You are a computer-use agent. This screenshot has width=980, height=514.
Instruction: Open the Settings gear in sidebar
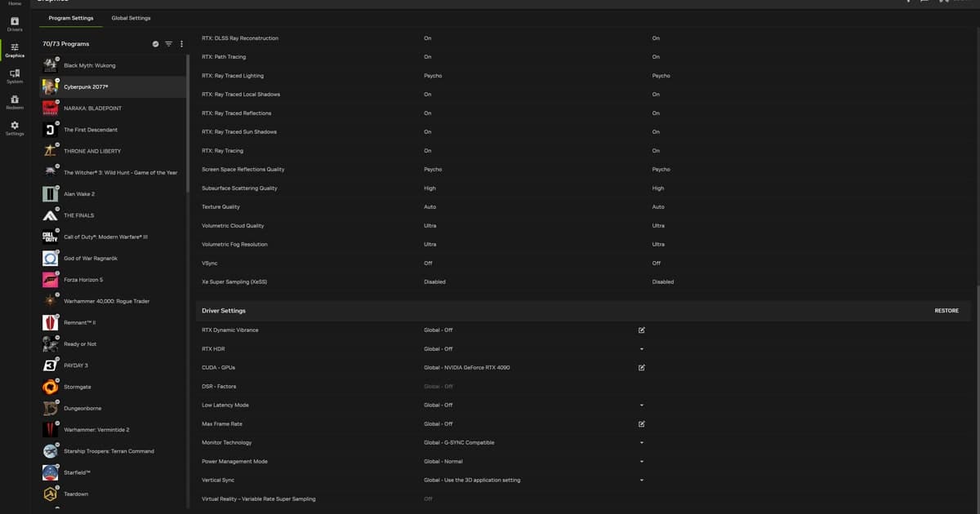[x=15, y=128]
